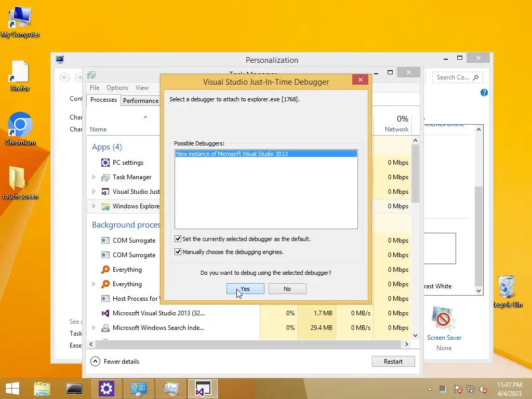Click No in the JIT Debugger dialog
The height and width of the screenshot is (399, 532).
coord(287,289)
